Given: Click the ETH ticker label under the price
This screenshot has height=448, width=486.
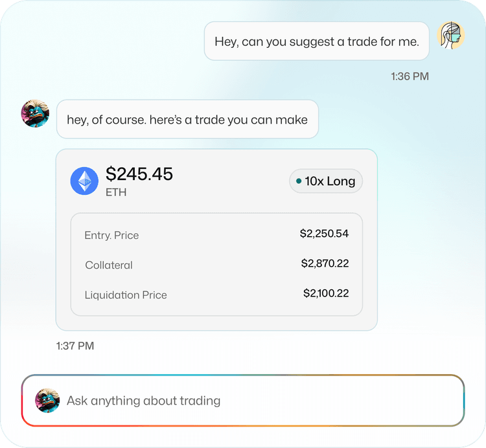Looking at the screenshot, I should coord(116,192).
